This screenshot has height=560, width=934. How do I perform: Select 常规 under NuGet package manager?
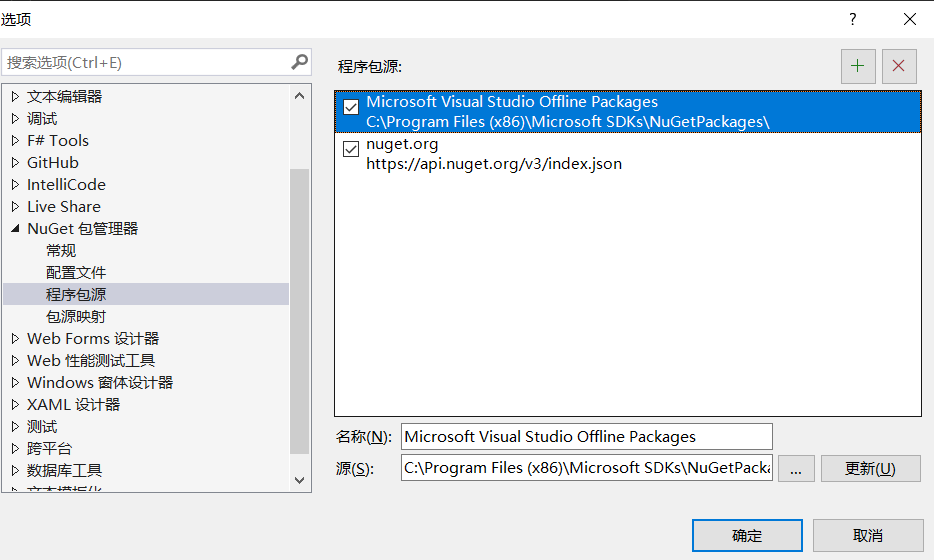(x=61, y=251)
